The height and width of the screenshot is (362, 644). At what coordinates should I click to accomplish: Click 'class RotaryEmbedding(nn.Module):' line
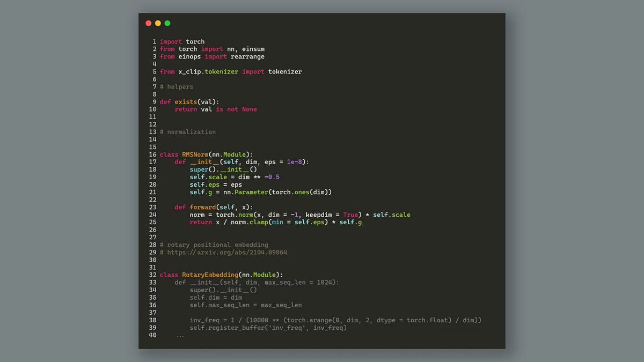[221, 275]
